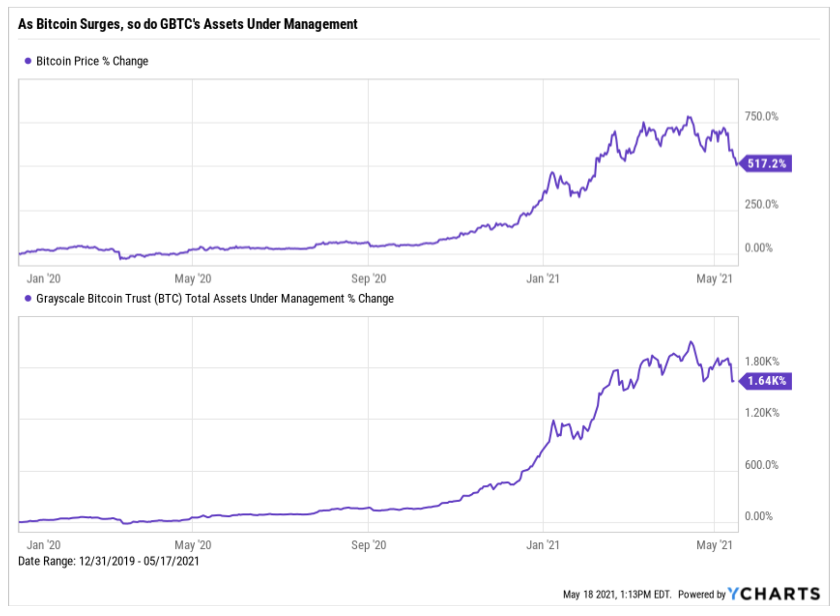840x616 pixels.
Task: Click the purple Grayscale legend dot
Action: coord(28,298)
